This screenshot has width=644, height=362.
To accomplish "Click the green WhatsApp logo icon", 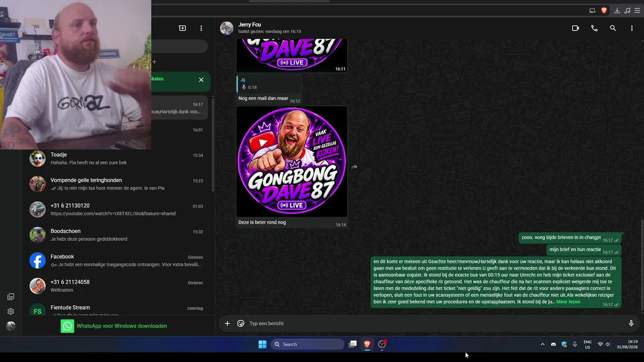I will 67,326.
